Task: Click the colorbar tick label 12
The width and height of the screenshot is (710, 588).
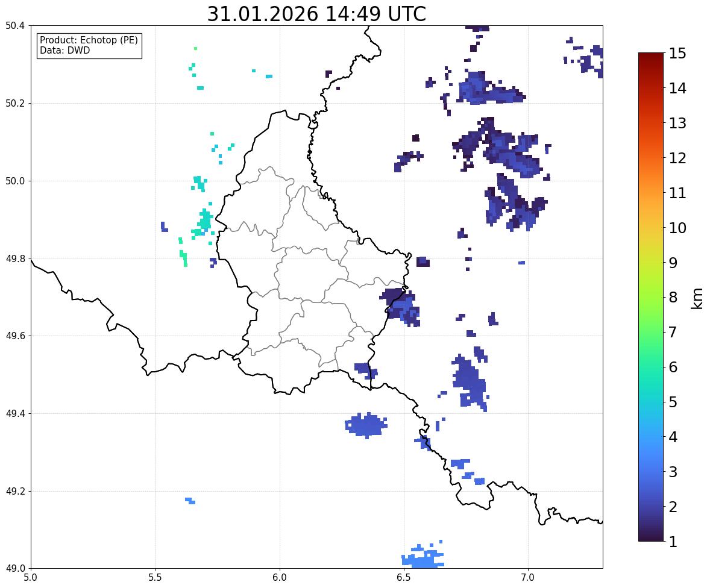Action: tap(677, 158)
